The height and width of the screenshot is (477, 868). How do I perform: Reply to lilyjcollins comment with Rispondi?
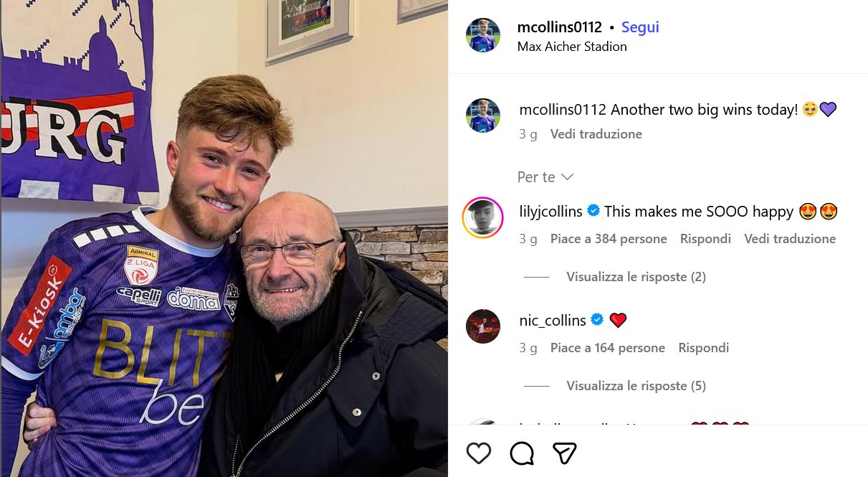click(705, 239)
